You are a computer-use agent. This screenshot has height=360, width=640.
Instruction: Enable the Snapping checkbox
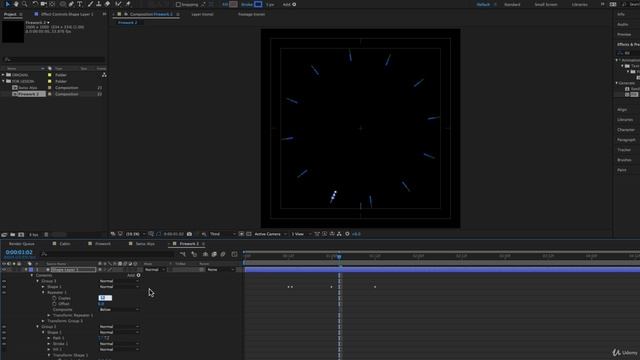(178, 4)
